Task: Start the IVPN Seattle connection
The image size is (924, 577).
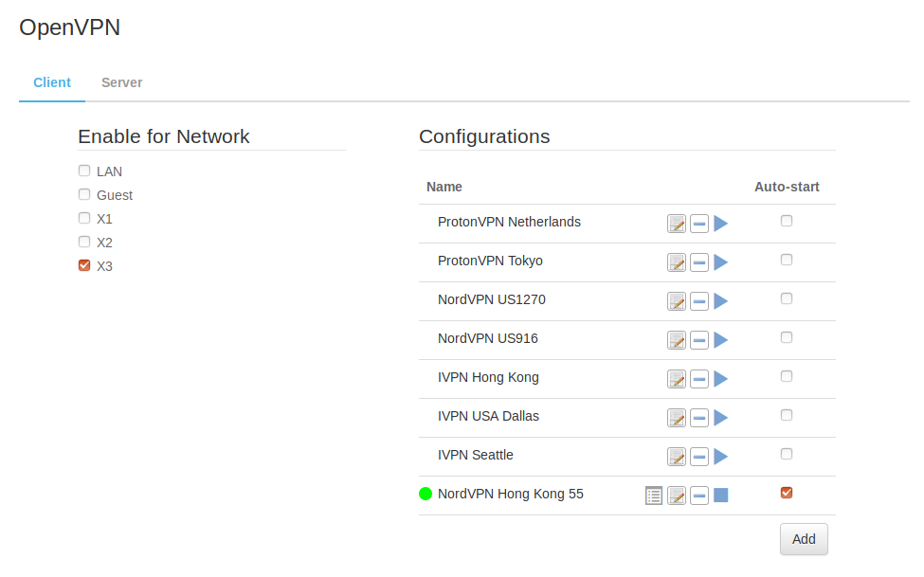Action: (x=721, y=457)
